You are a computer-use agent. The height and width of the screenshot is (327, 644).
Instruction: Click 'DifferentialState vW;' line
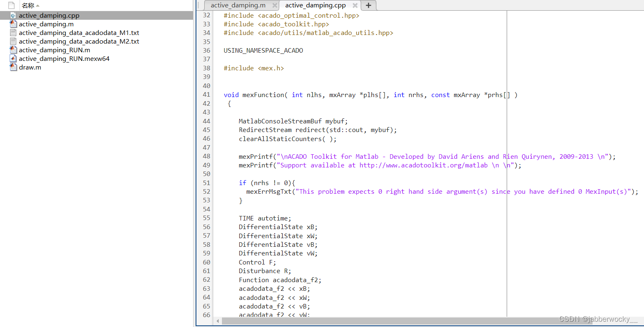278,253
